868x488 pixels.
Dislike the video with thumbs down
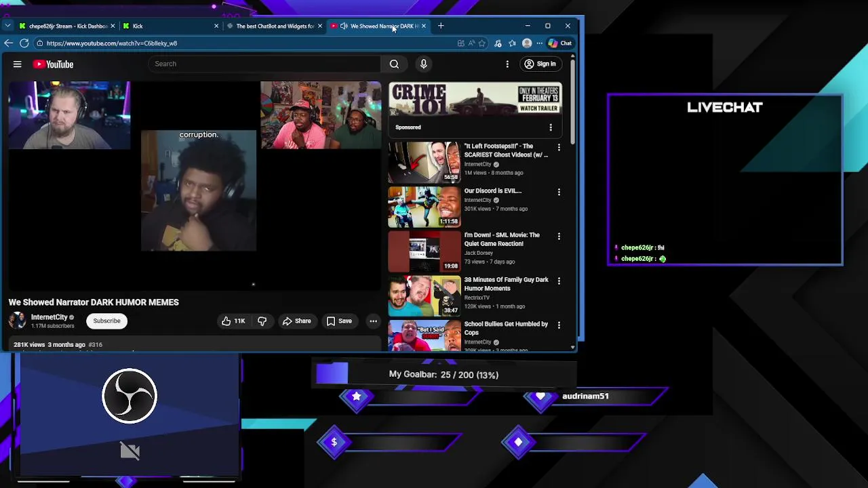(262, 321)
